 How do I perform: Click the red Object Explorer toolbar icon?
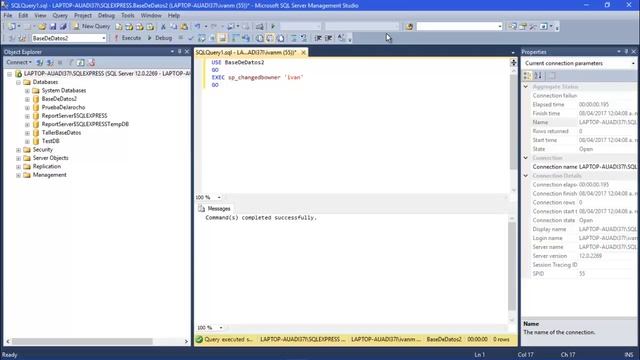coord(91,63)
